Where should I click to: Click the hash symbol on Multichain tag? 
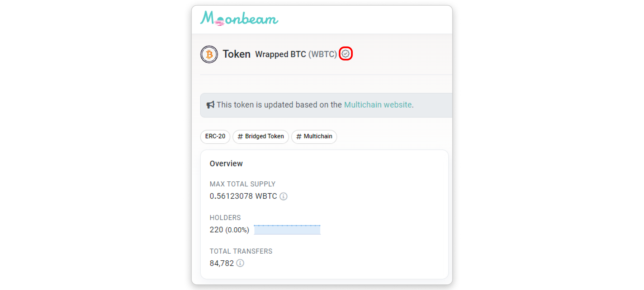[299, 137]
